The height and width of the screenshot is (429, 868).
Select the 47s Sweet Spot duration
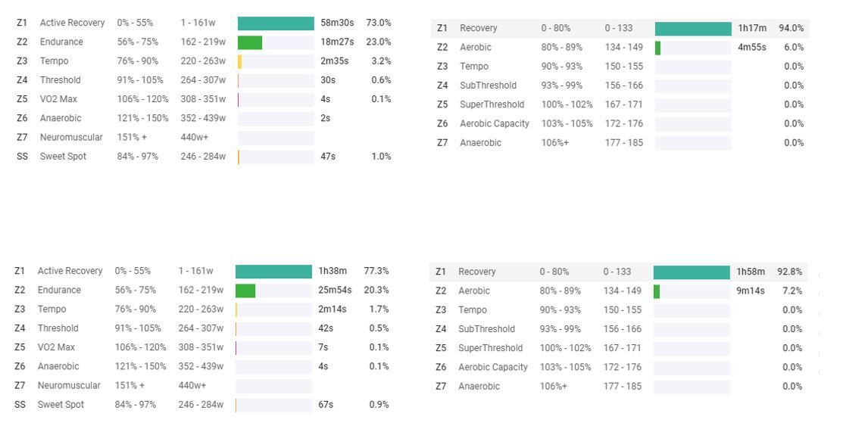328,157
